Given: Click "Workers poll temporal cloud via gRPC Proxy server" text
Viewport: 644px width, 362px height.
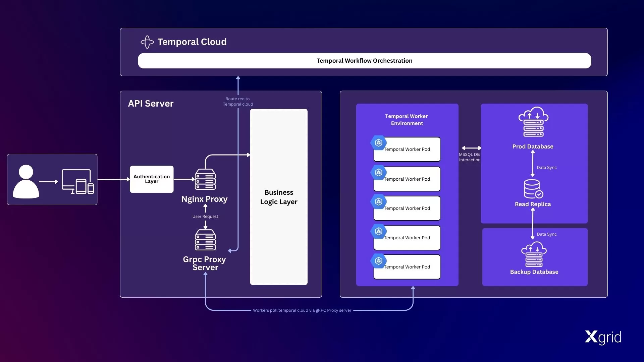Looking at the screenshot, I should (302, 310).
